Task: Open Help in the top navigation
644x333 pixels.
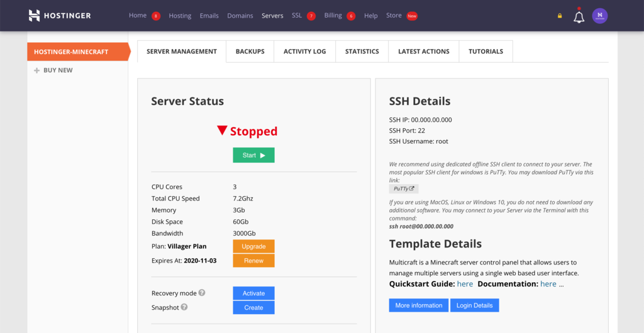Action: click(x=371, y=16)
